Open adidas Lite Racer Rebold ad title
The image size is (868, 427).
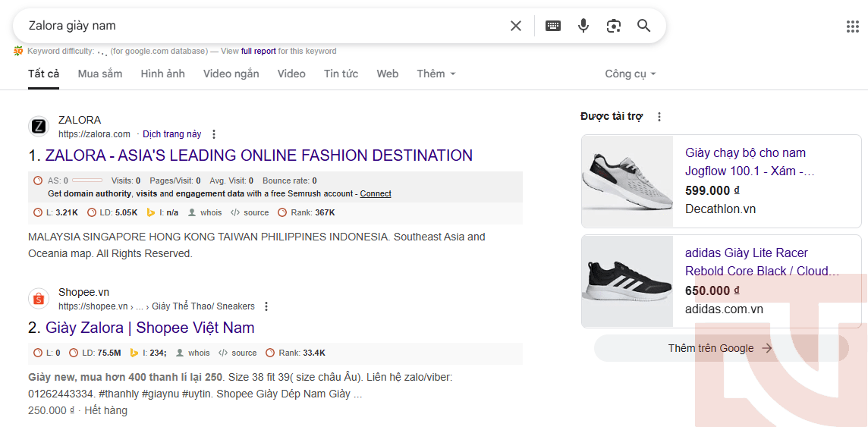point(763,262)
